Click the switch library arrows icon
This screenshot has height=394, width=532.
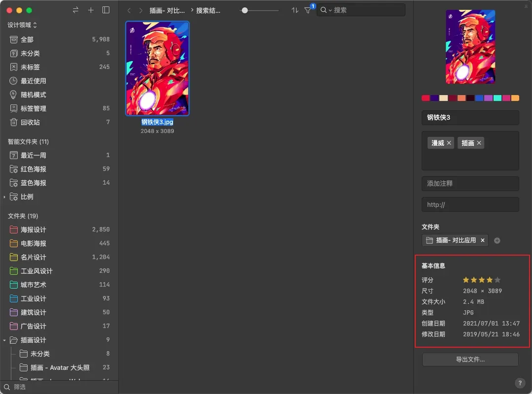(x=75, y=10)
